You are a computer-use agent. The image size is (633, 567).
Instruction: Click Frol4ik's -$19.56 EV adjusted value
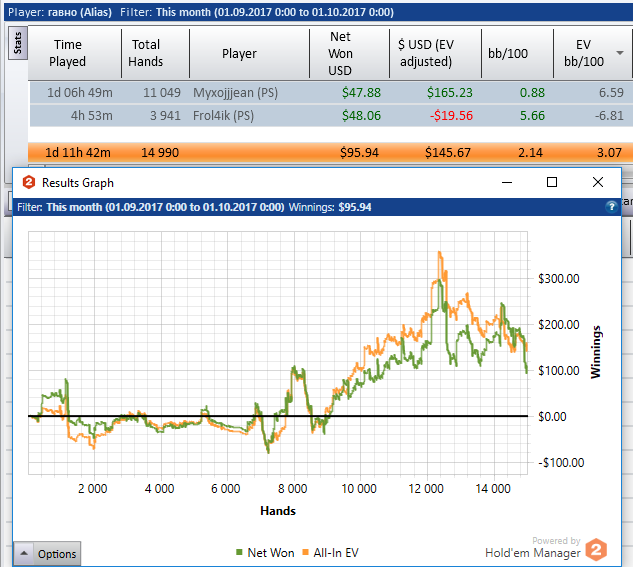(451, 115)
